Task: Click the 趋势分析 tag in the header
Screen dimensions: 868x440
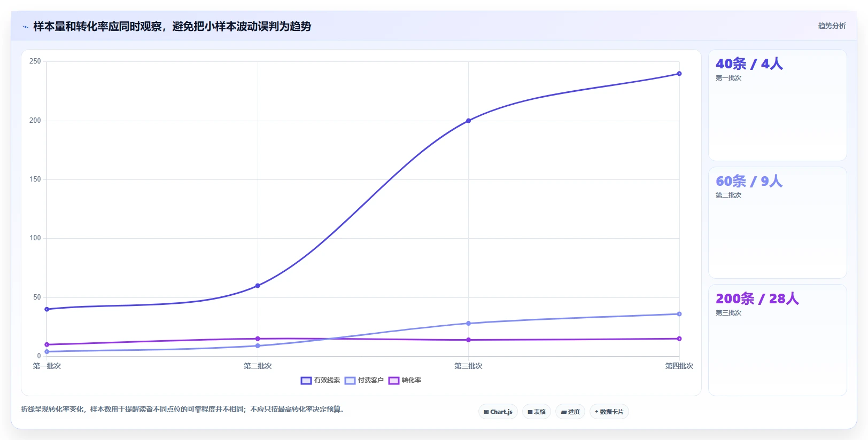Action: (x=832, y=26)
